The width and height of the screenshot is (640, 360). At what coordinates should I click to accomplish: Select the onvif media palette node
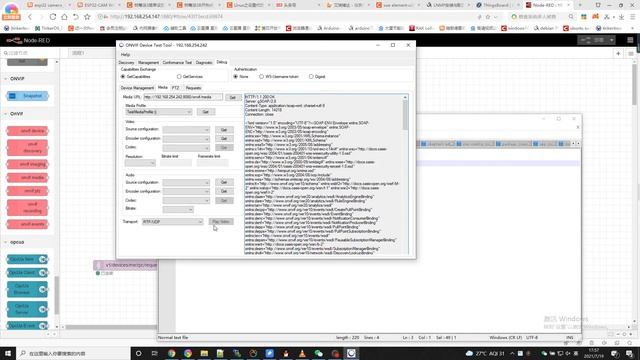pos(28,178)
